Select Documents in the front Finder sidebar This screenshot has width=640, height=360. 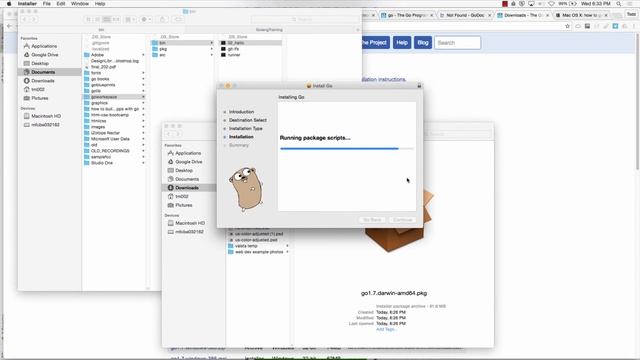tap(187, 179)
